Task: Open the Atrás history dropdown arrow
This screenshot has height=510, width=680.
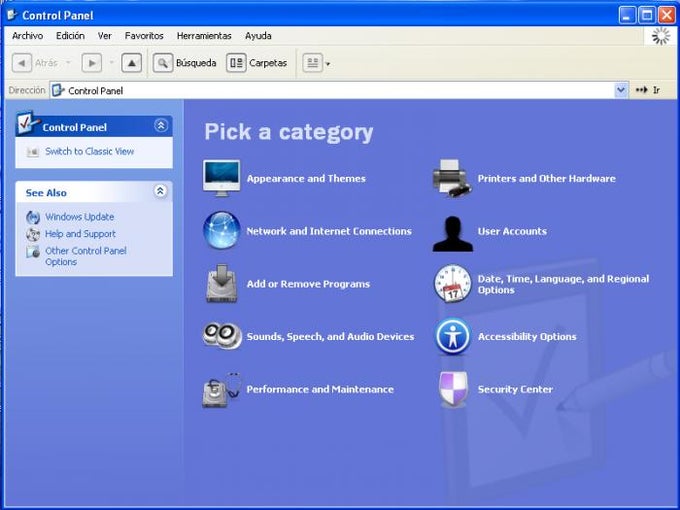Action: (68, 63)
